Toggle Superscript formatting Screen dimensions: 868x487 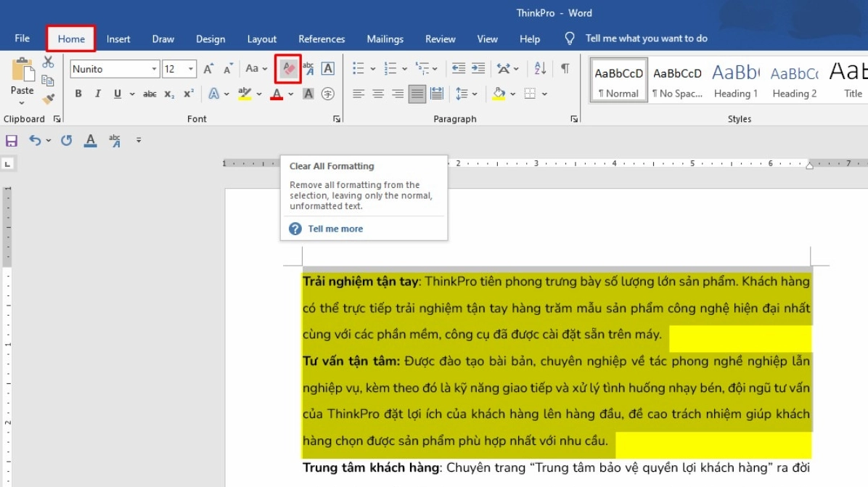coord(189,94)
